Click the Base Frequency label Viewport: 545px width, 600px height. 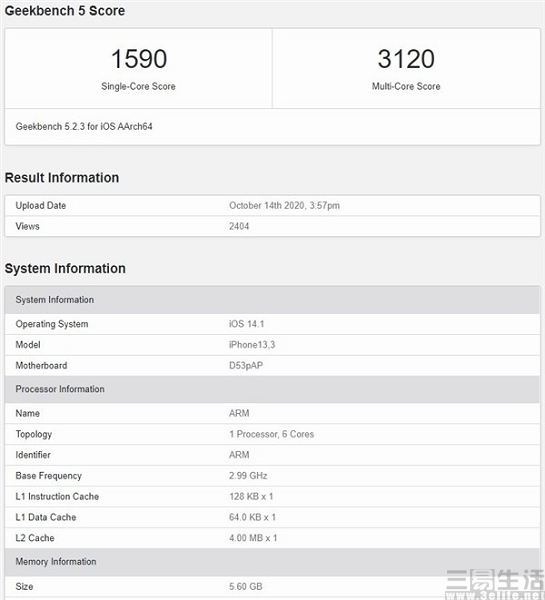(48, 476)
